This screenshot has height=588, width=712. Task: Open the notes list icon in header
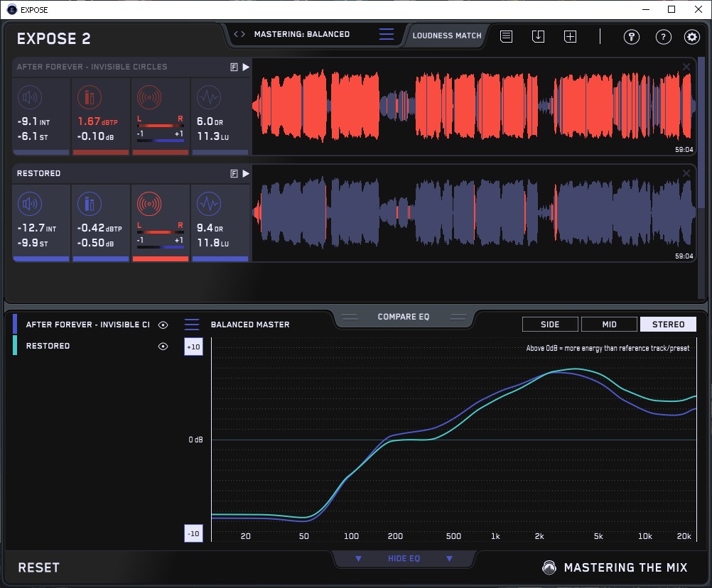click(506, 36)
